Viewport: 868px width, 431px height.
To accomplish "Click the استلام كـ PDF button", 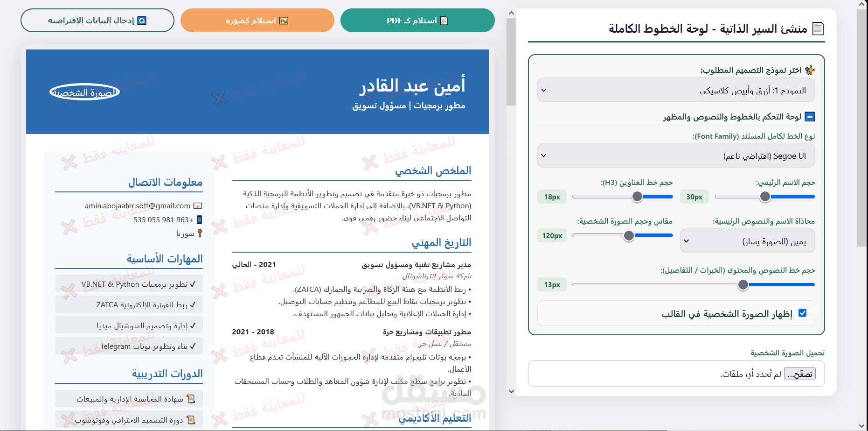I will (417, 21).
